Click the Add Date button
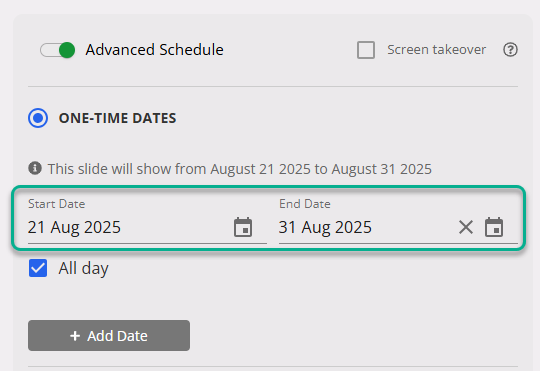Screen dimensions: 540x371 click(x=109, y=336)
